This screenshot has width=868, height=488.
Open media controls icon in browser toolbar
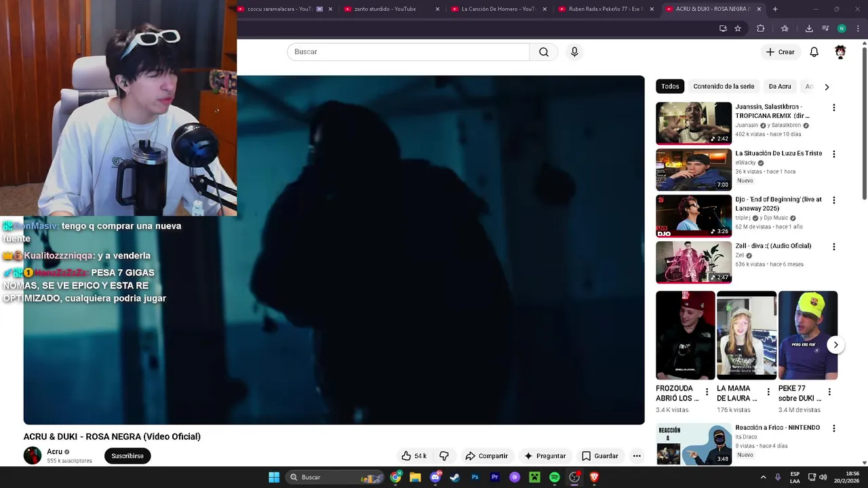coord(825,28)
